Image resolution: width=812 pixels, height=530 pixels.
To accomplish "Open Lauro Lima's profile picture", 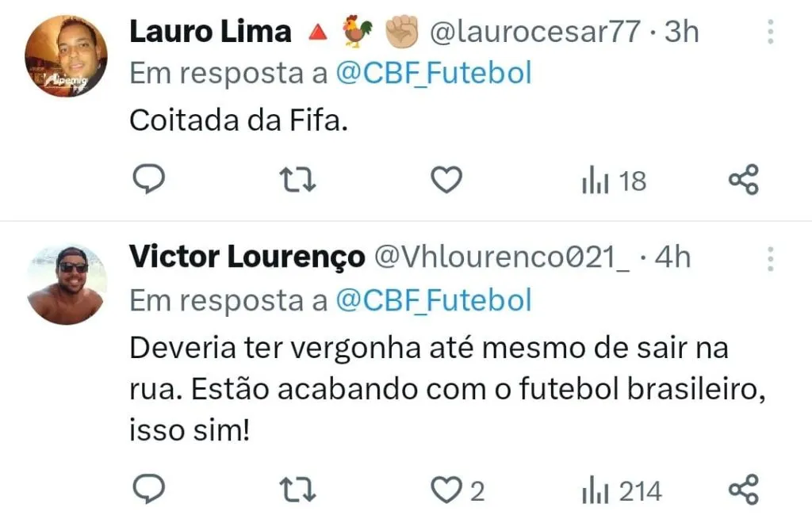I will [x=67, y=56].
